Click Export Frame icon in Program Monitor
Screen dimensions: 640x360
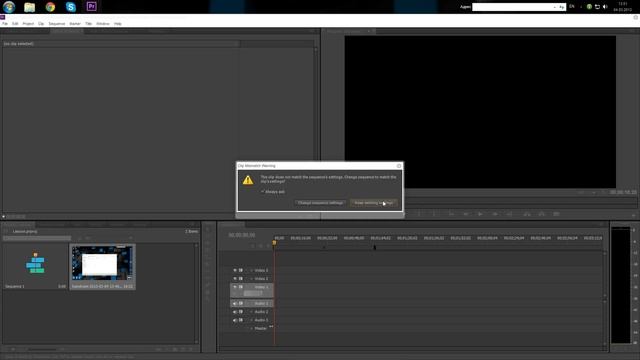[x=556, y=214]
